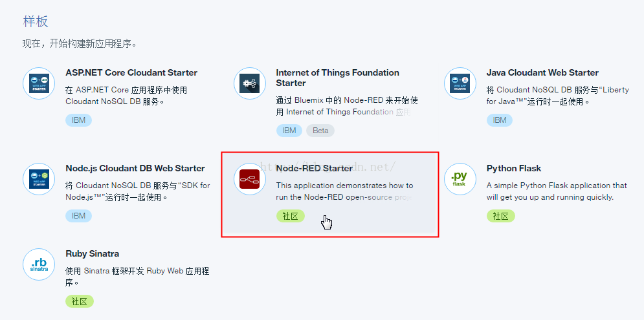Click the 社区 tag under Python Flask
The width and height of the screenshot is (644, 320).
[x=500, y=216]
